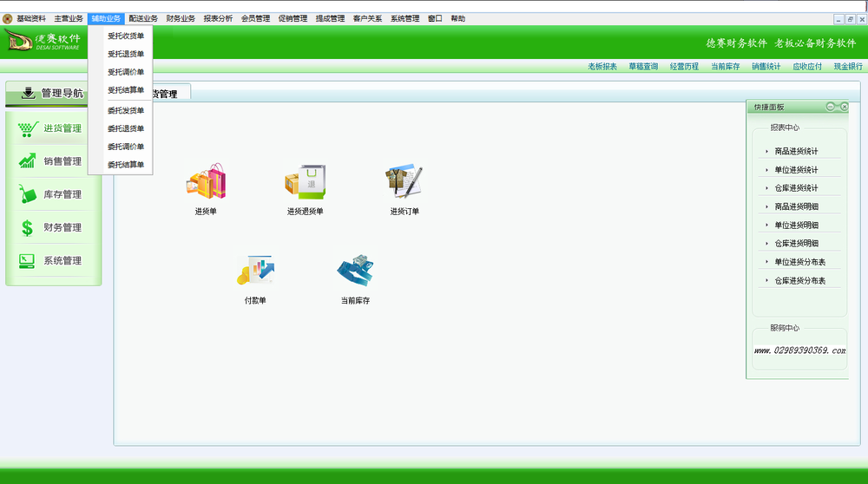Click the 管理导航 header with download icon
Viewport: 868px width, 484px height.
pyautogui.click(x=47, y=93)
